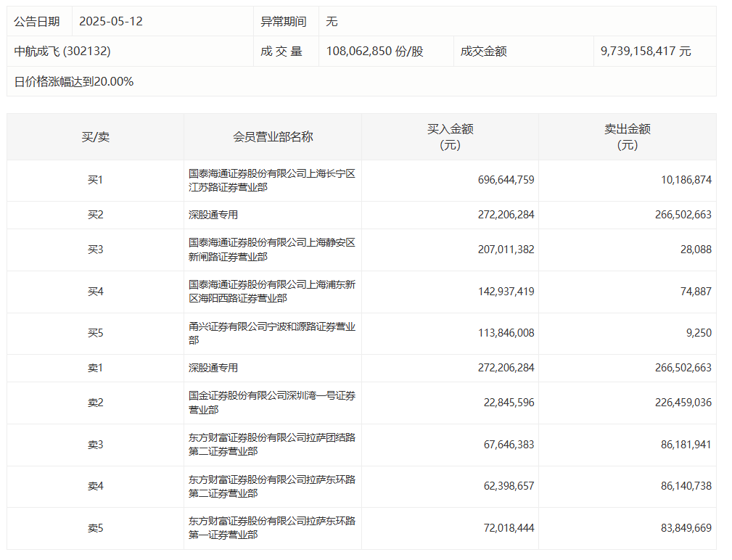Select the announcement date 2025-05-12
The image size is (732, 560).
pyautogui.click(x=111, y=22)
